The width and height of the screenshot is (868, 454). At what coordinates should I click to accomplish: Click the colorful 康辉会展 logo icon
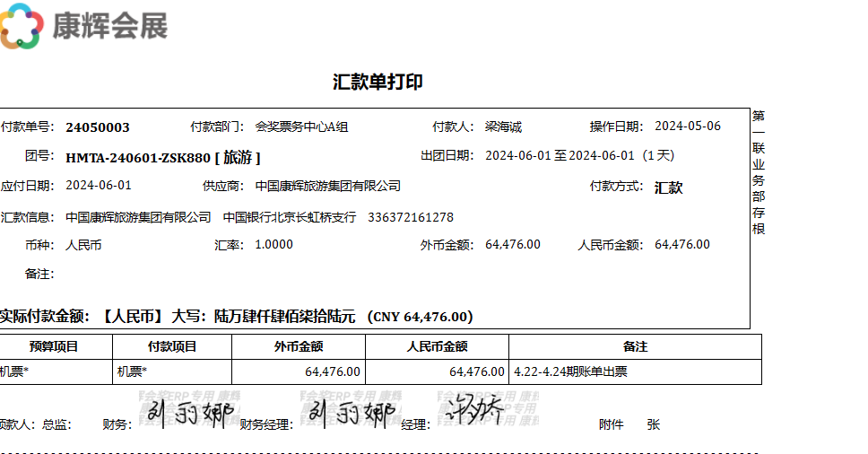point(22,25)
